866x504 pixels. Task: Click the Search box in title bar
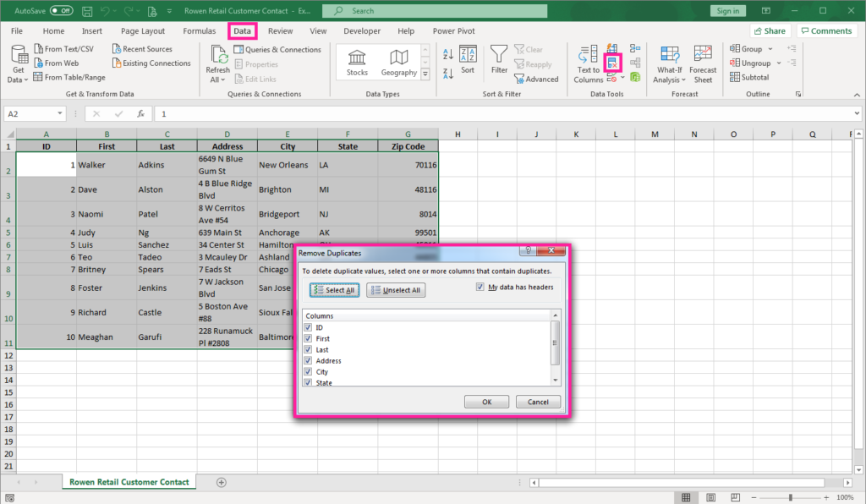click(435, 10)
